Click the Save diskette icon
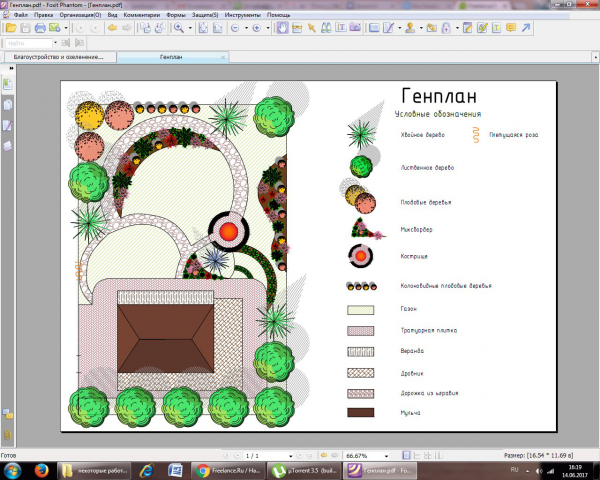This screenshot has height=480, width=600. tap(25, 28)
